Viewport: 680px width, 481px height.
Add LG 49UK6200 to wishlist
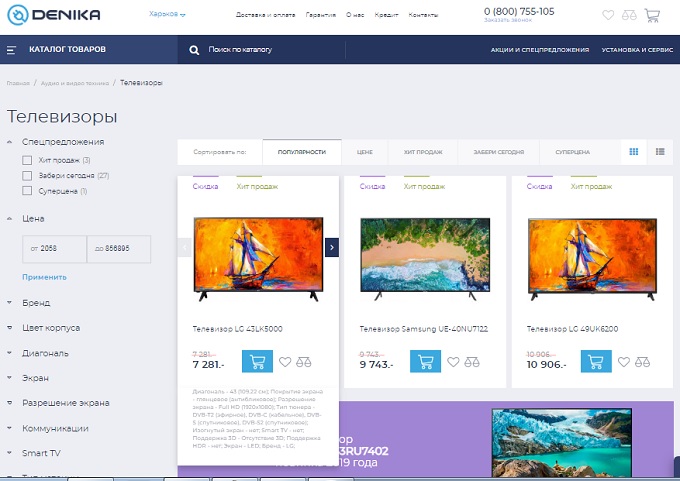pyautogui.click(x=624, y=361)
